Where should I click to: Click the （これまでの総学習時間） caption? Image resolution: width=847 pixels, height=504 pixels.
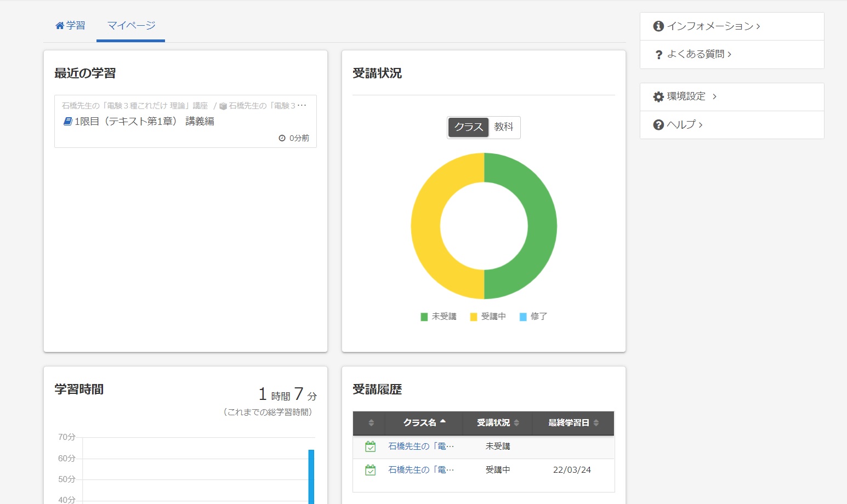tap(268, 412)
